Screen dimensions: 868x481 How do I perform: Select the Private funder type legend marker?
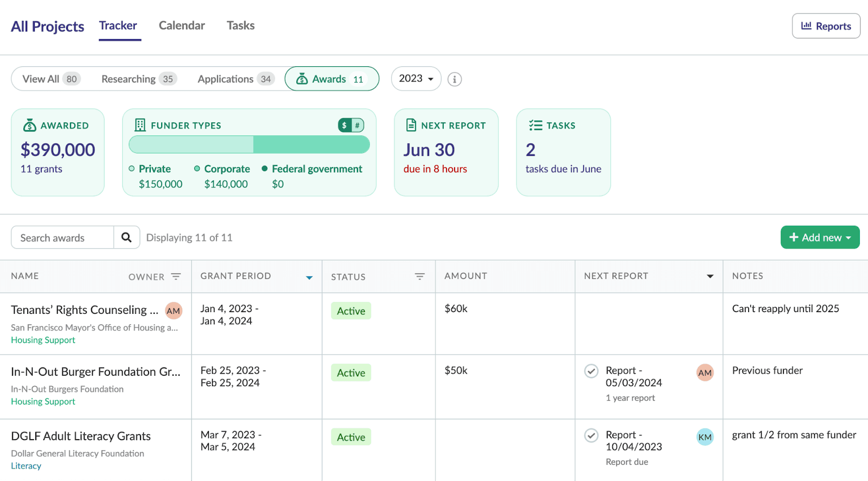[131, 169]
